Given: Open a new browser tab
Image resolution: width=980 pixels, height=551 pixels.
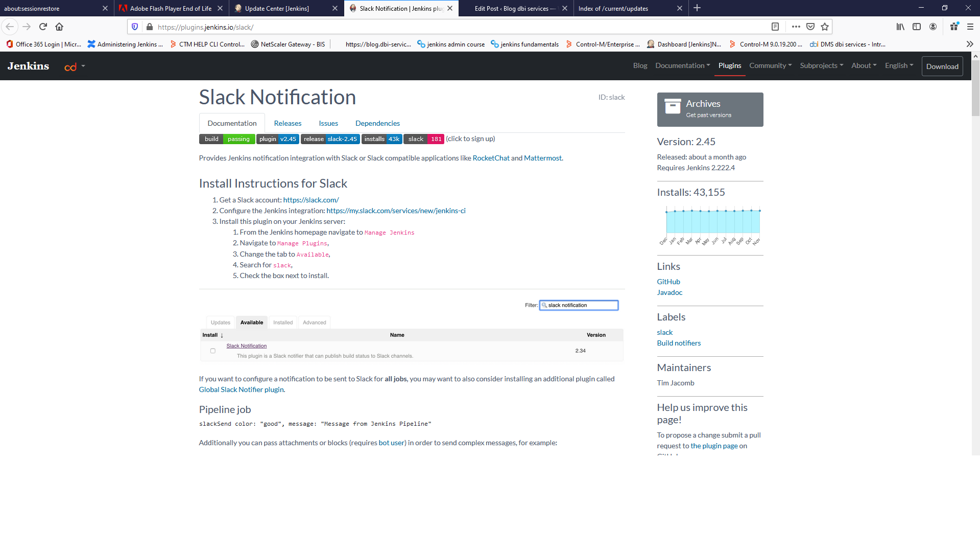Looking at the screenshot, I should (697, 8).
